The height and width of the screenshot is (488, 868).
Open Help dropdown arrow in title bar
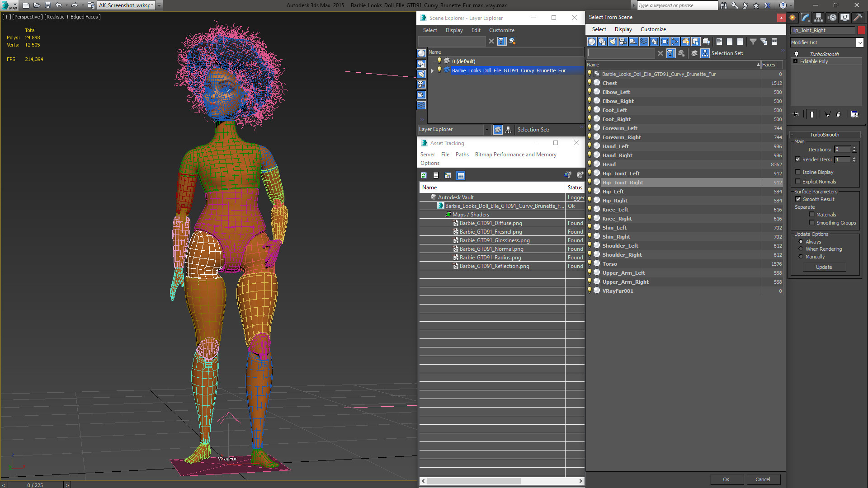(791, 5)
